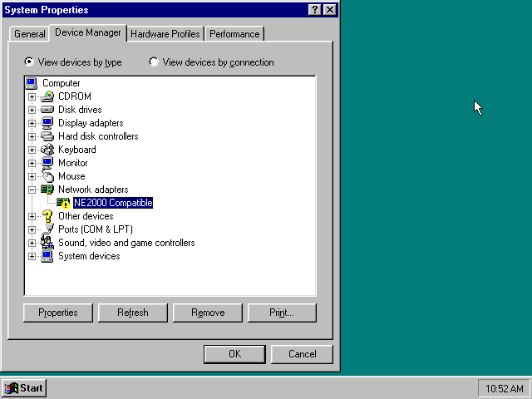Collapse the Network adapters branch
532x399 pixels.
tap(32, 190)
